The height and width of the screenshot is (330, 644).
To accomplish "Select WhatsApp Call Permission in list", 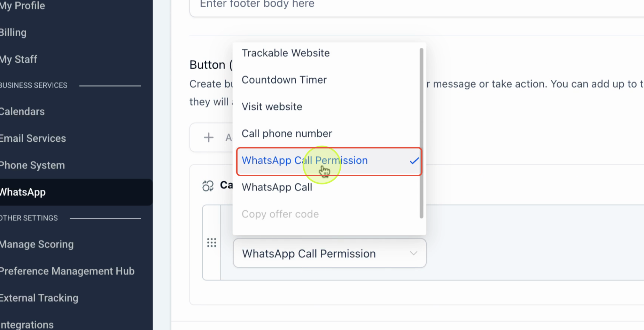I will tap(329, 161).
